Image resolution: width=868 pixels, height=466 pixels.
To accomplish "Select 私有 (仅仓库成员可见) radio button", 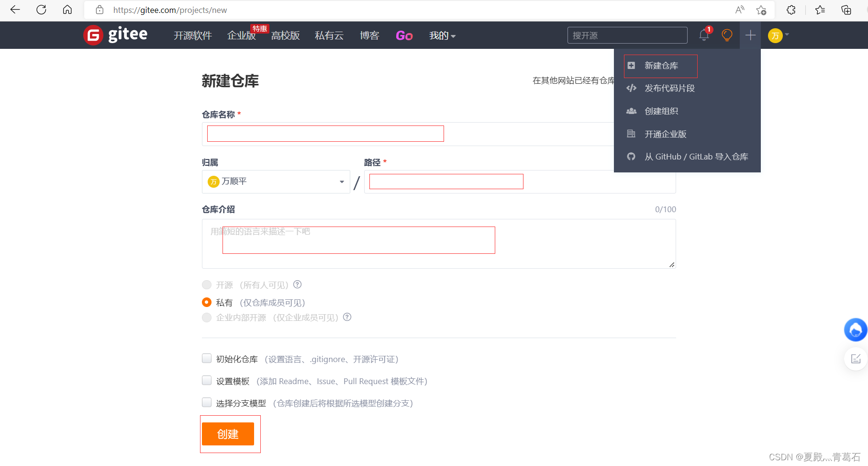I will [207, 302].
